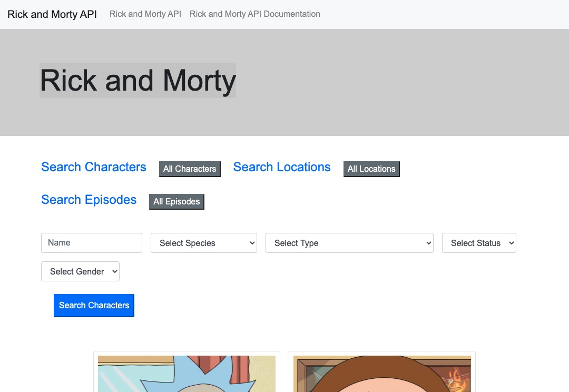Image resolution: width=569 pixels, height=392 pixels.
Task: Open the Search Characters link
Action: [x=93, y=167]
